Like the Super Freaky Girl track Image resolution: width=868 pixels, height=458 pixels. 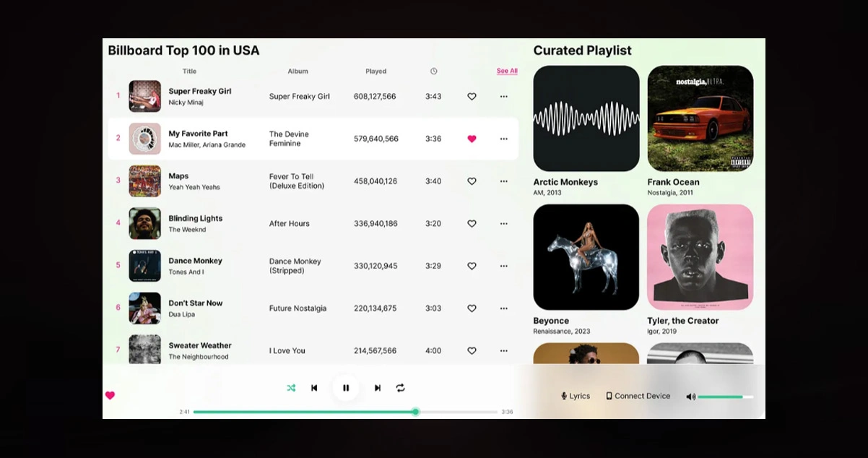472,96
